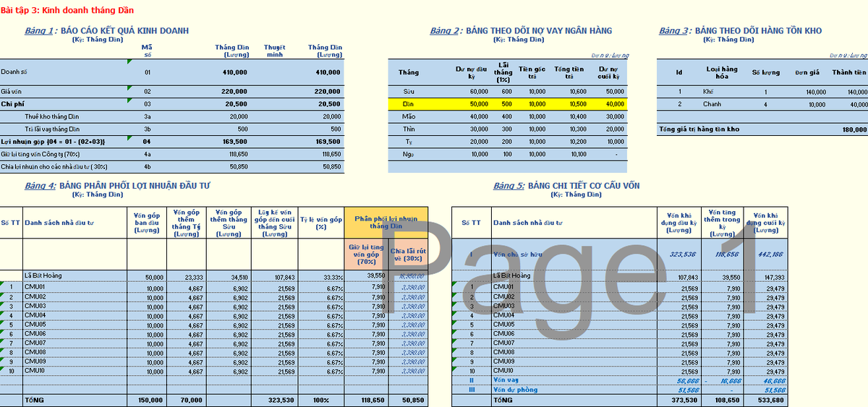868x407 pixels.
Task: Click the "Giá vốn" row label
Action: (x=12, y=92)
